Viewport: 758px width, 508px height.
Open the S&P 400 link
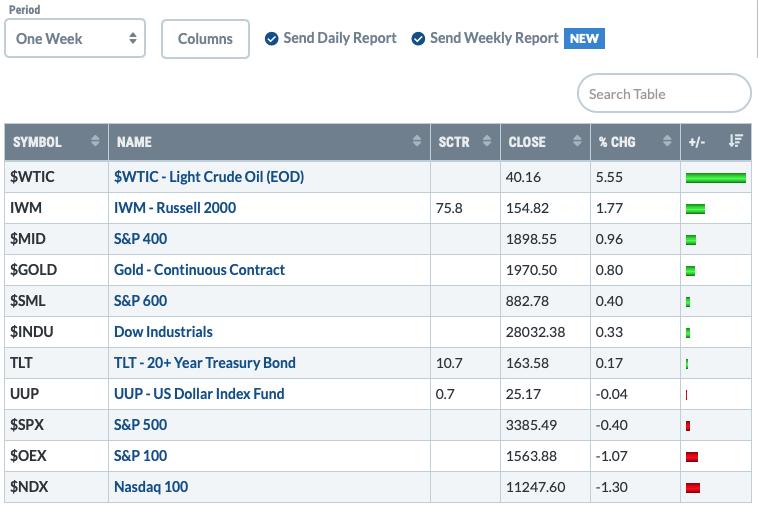tap(140, 239)
